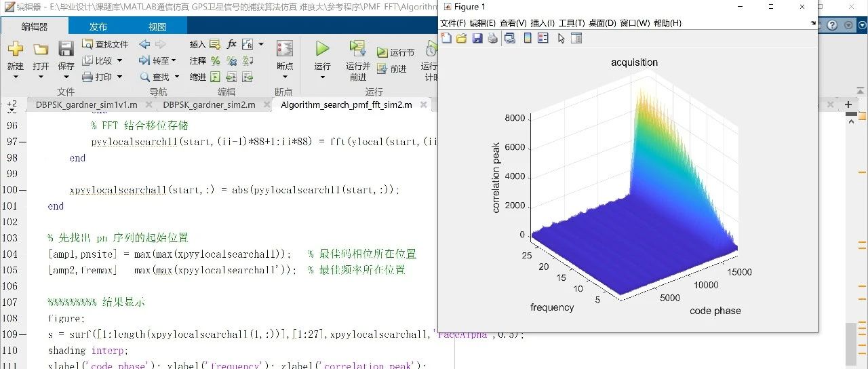Viewport: 868px width, 369px height.
Task: Expand the 打开 dropdown arrow
Action: pyautogui.click(x=41, y=77)
